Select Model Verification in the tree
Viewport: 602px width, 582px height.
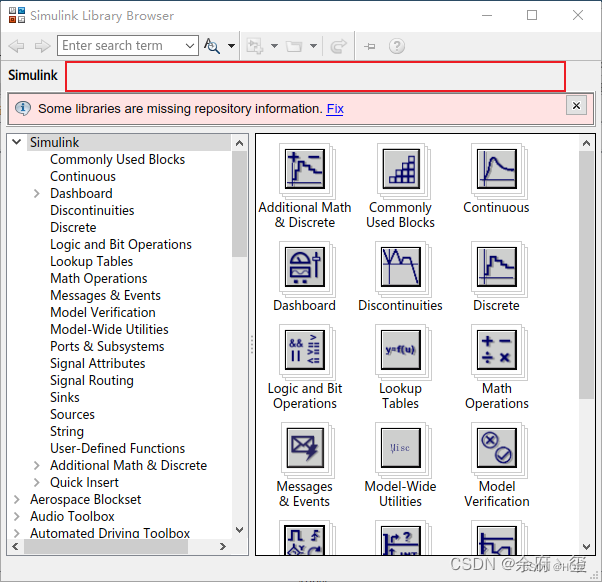point(103,312)
